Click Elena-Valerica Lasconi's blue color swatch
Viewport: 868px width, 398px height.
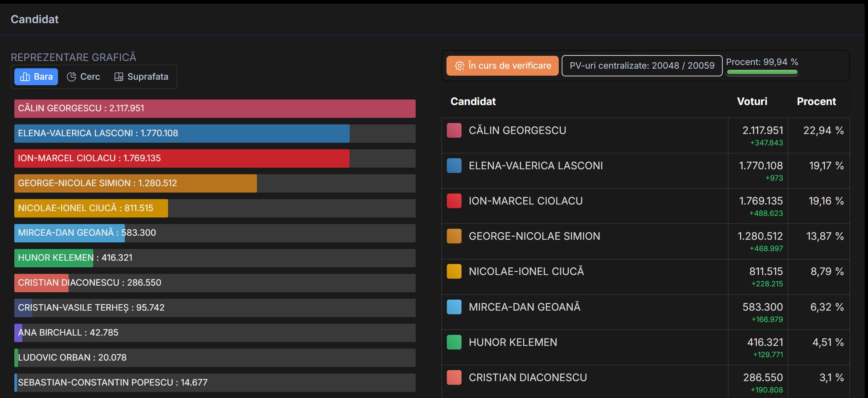[454, 166]
